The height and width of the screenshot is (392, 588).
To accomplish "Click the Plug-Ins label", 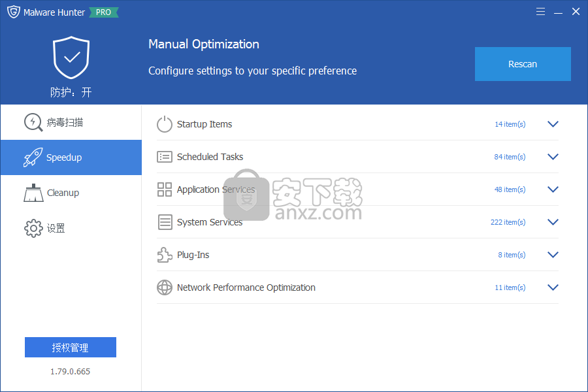I will click(193, 255).
